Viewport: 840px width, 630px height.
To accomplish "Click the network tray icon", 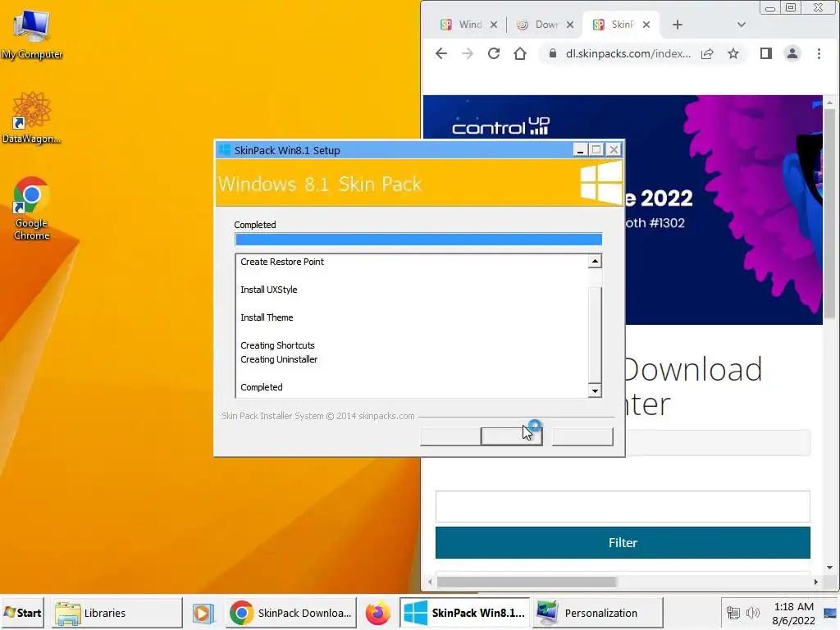I will [733, 613].
